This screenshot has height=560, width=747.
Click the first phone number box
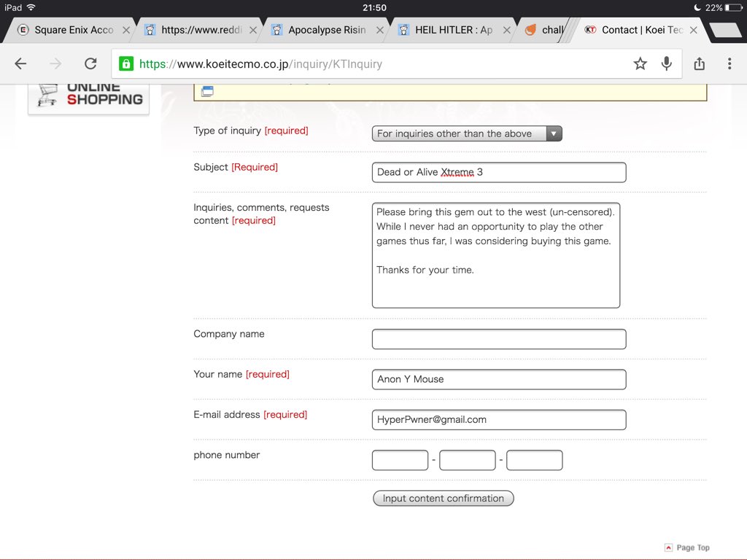(400, 460)
